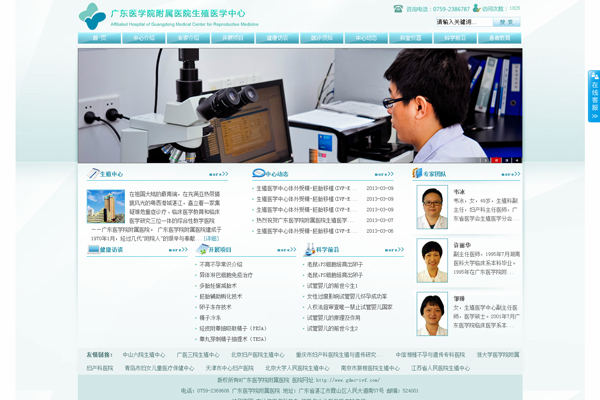600x400 pixels.
Task: Click the 搜索 search button
Action: click(x=507, y=22)
